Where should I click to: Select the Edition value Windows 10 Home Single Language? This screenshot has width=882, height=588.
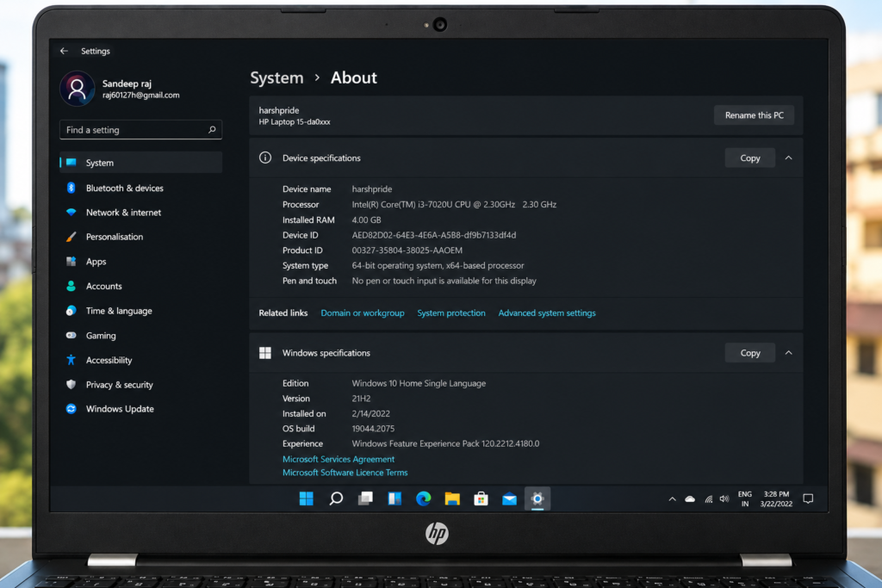419,383
